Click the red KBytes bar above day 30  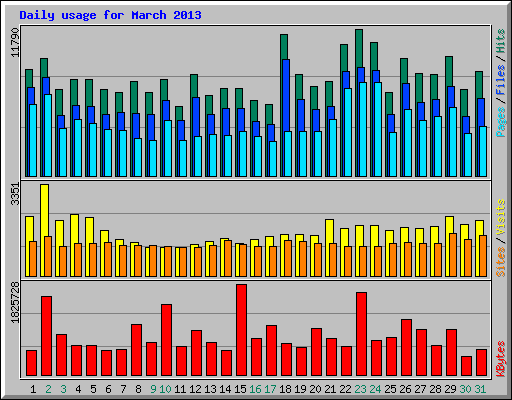(467, 366)
